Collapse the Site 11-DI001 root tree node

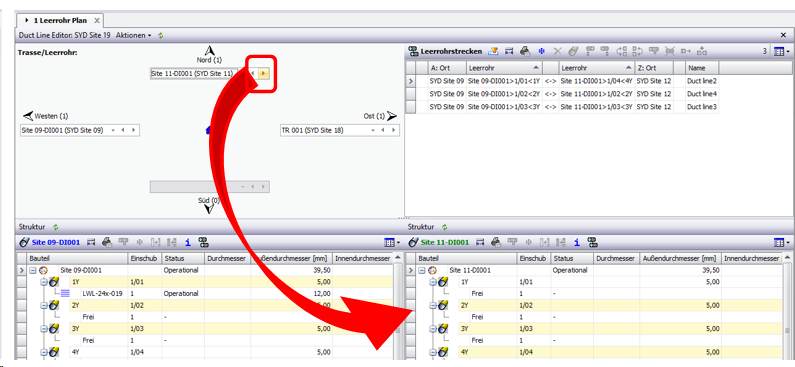pyautogui.click(x=422, y=271)
